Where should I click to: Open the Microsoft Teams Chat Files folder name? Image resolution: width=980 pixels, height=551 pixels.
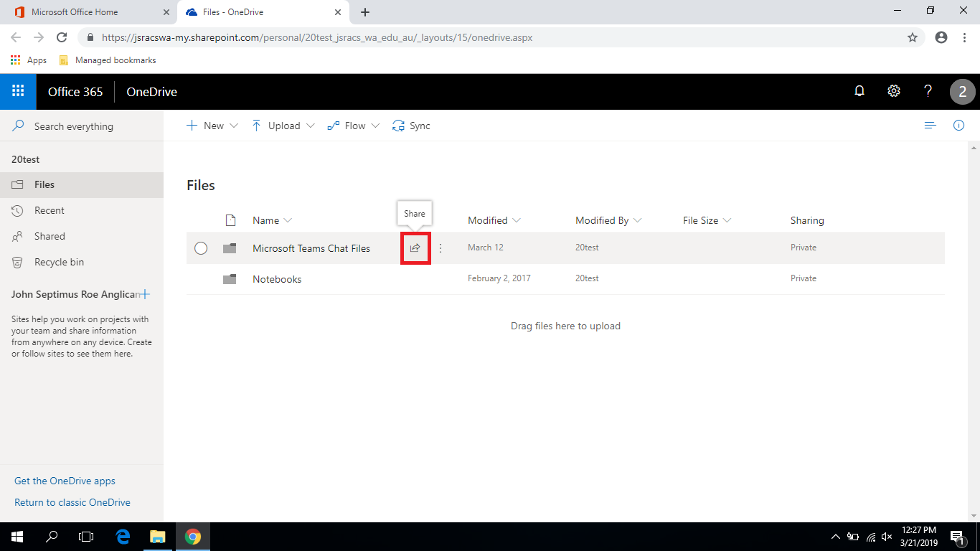click(x=311, y=248)
